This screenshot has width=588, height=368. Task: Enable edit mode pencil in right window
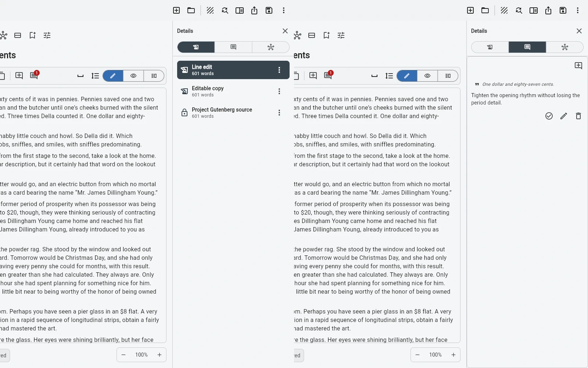tap(407, 76)
